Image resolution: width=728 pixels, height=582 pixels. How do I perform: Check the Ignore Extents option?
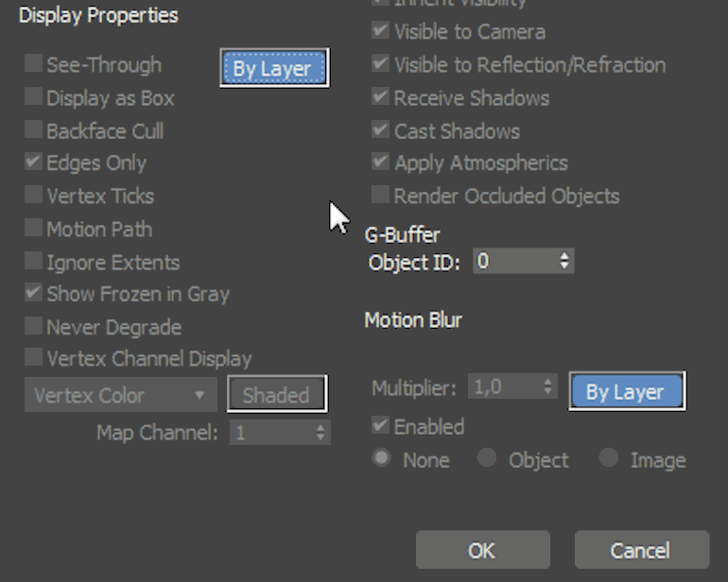[x=34, y=262]
